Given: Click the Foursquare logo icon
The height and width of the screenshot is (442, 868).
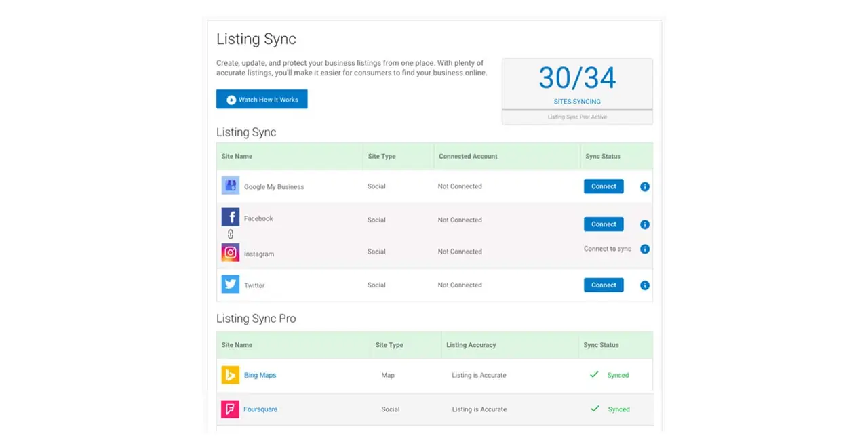Looking at the screenshot, I should (231, 409).
